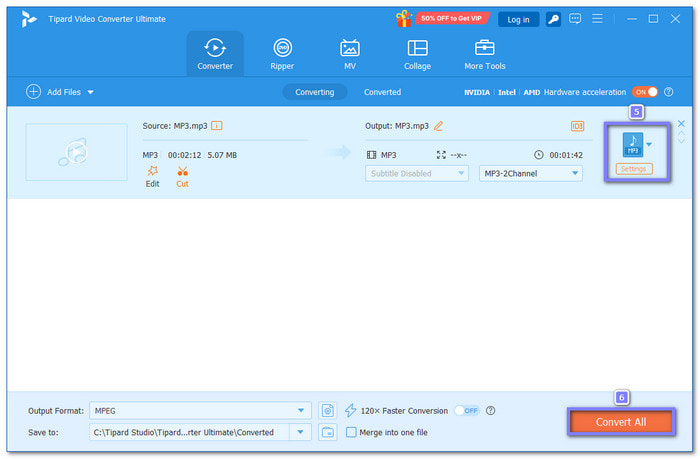Switch to the Ripper tab
The height and width of the screenshot is (459, 700).
(282, 54)
